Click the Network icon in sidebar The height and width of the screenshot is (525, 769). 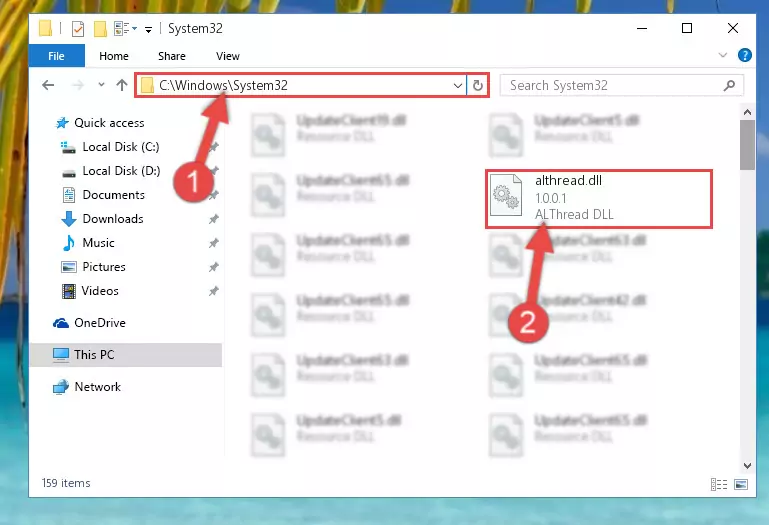click(61, 387)
